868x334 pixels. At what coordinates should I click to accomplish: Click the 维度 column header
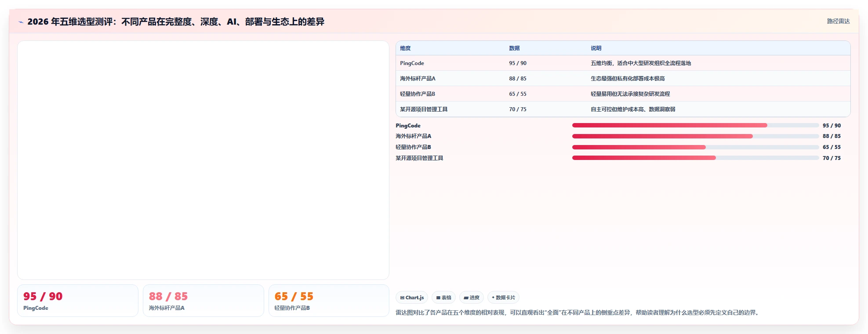[405, 48]
